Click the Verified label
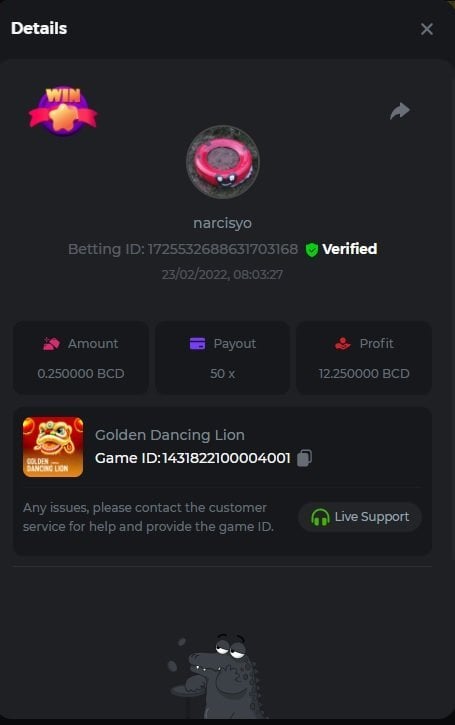This screenshot has height=725, width=455. coord(350,249)
